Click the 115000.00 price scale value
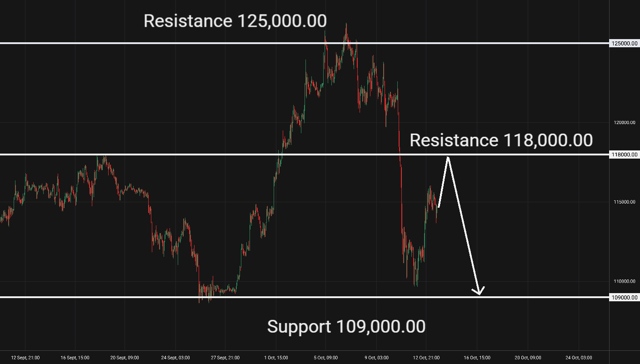The height and width of the screenshot is (364, 640). (625, 202)
